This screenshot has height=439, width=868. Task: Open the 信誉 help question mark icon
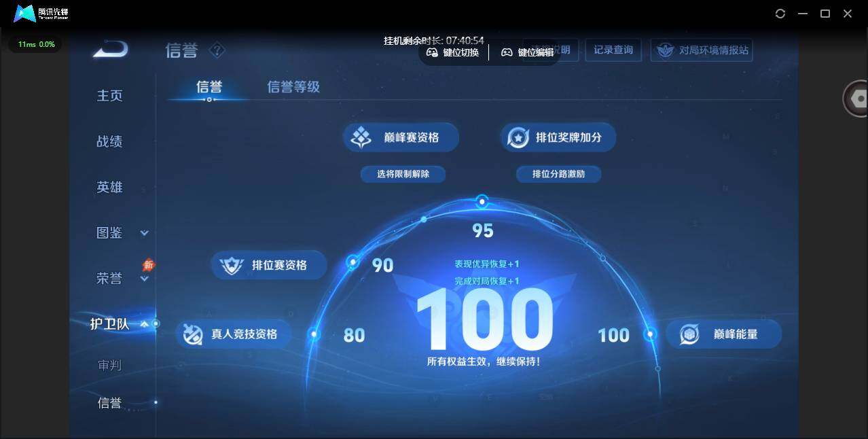(217, 50)
